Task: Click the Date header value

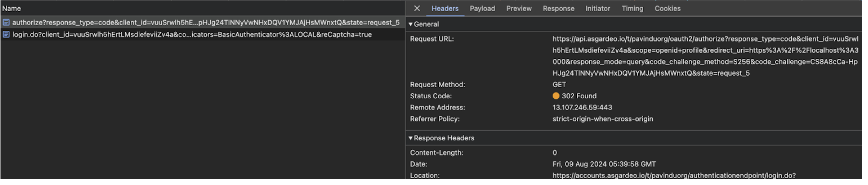Action: click(x=604, y=164)
